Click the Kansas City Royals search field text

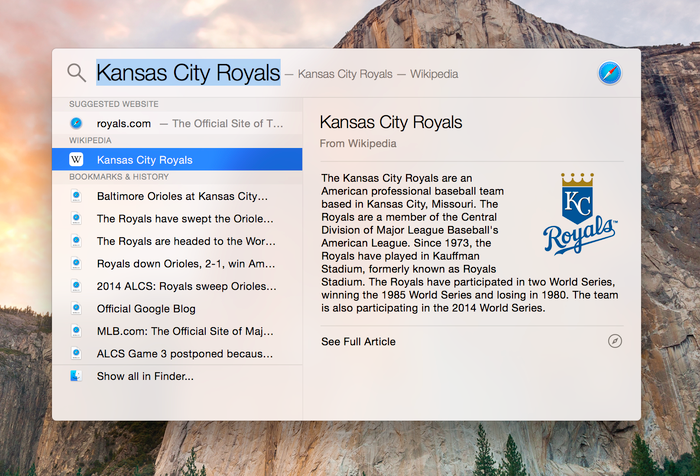[x=188, y=72]
